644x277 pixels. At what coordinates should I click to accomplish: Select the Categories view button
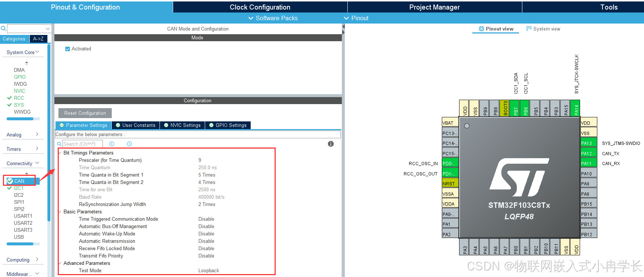(x=14, y=39)
